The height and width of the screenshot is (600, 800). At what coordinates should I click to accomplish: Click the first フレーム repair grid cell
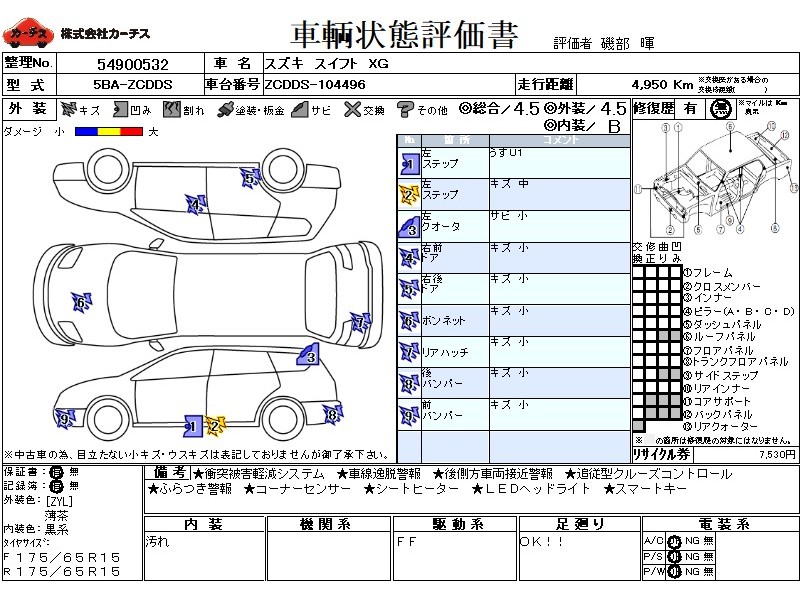(x=638, y=272)
